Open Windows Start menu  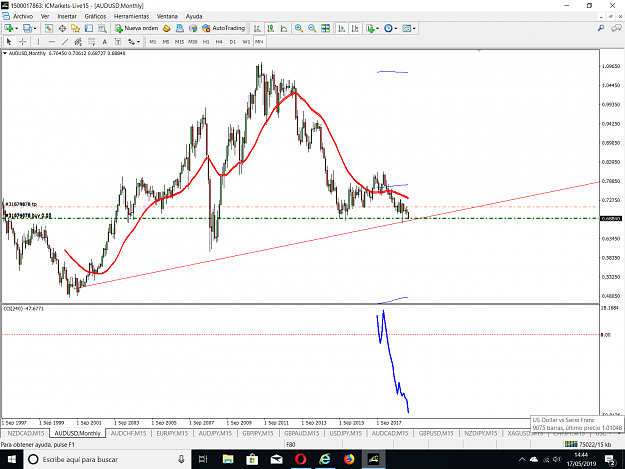click(12, 459)
